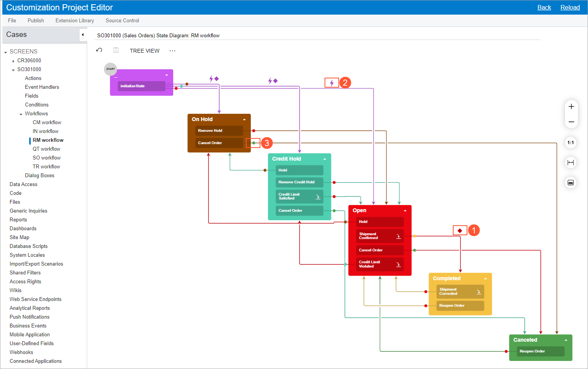
Task: Click the collapse-all-states icon
Action: coord(571,183)
